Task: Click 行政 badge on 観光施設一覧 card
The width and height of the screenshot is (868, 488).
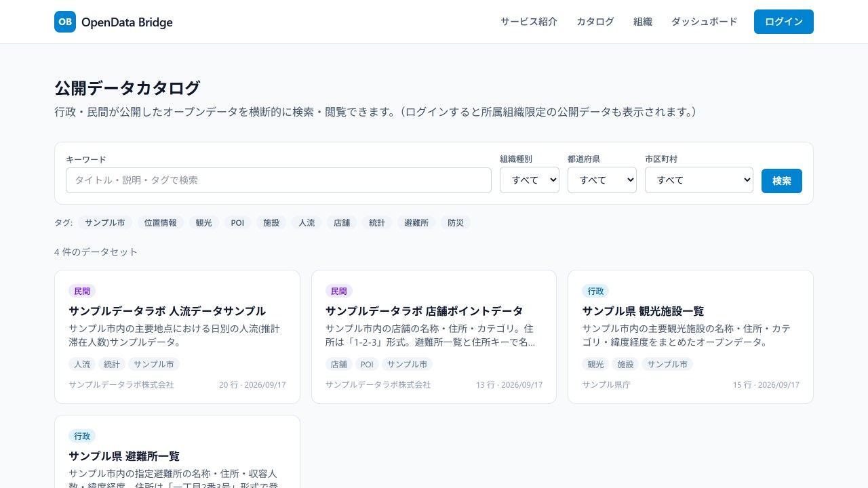Action: pyautogui.click(x=595, y=291)
